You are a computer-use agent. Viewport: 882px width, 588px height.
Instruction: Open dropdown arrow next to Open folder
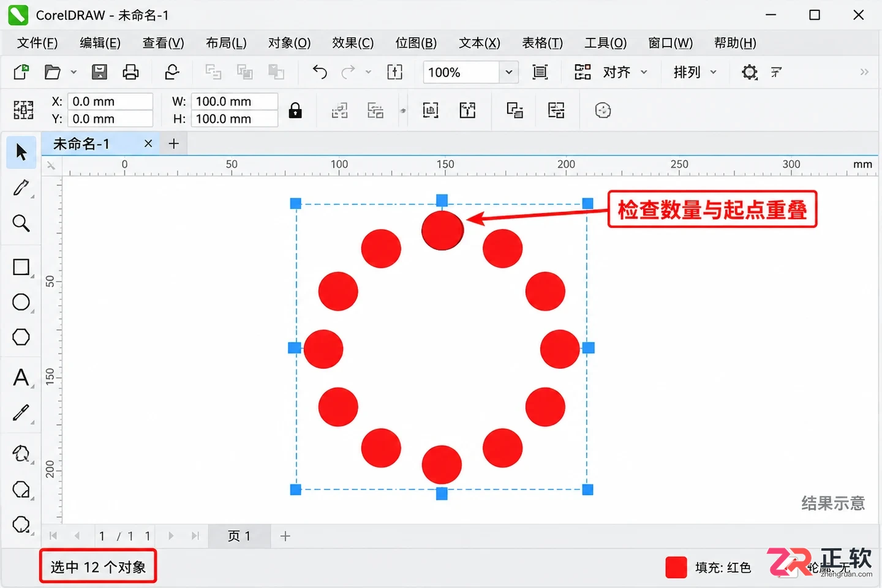[x=73, y=72]
